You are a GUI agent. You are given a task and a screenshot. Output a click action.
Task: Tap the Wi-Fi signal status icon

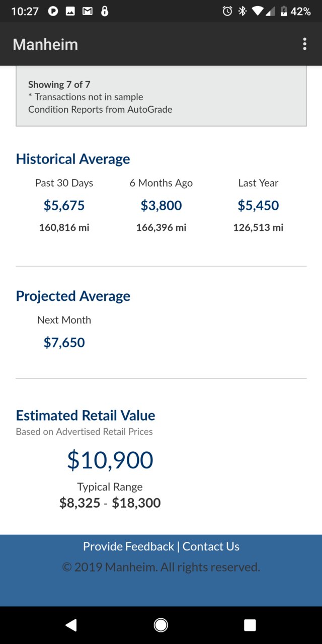(258, 11)
